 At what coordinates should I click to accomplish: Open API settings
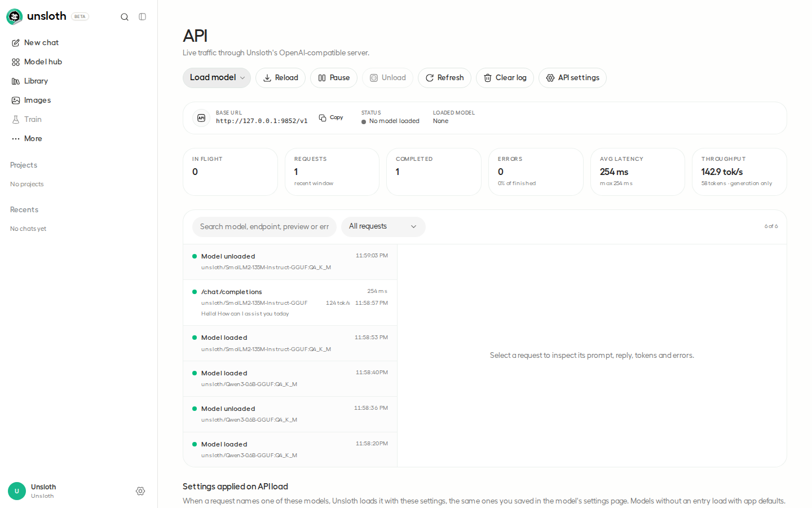pos(572,78)
